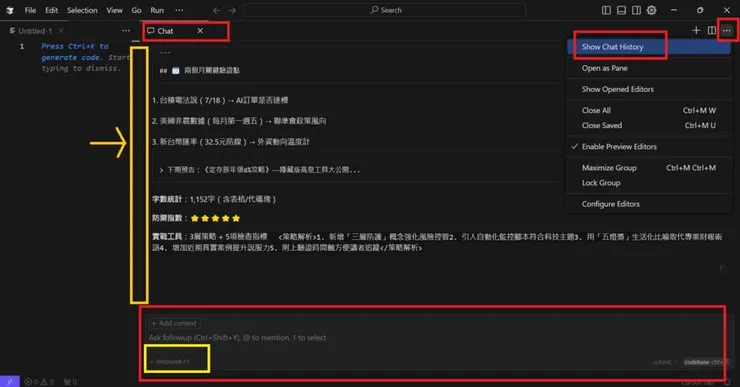Click the five-star rating line
The height and width of the screenshot is (387, 740).
196,218
